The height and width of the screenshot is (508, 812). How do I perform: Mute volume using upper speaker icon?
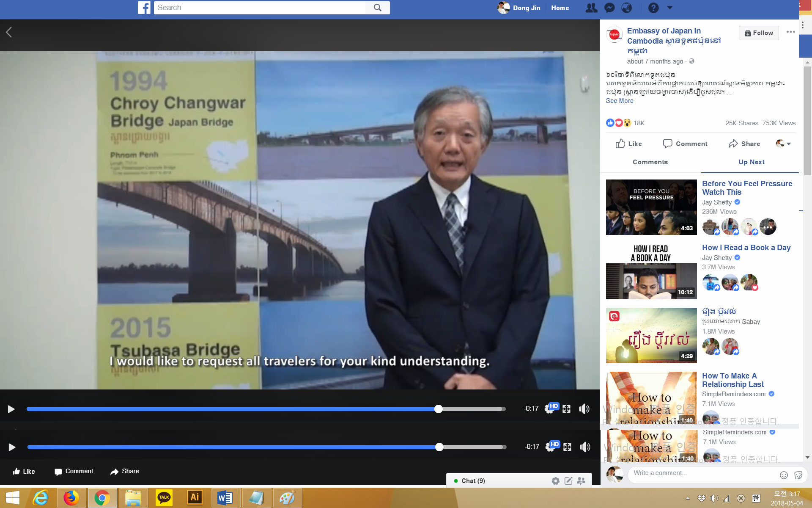[x=584, y=409]
